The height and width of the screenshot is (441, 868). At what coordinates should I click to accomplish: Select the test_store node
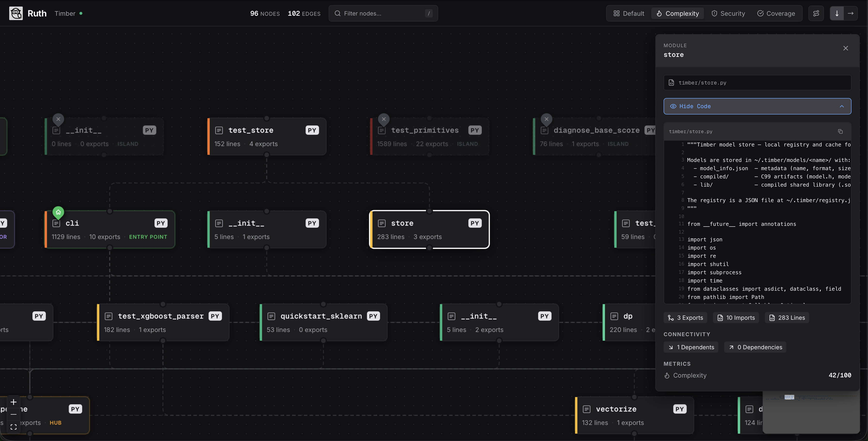(x=267, y=136)
